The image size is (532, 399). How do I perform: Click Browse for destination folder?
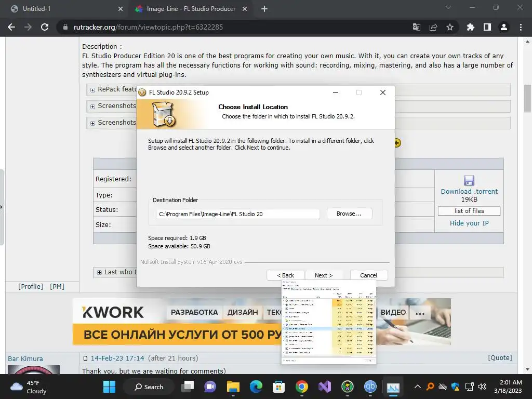[349, 214]
